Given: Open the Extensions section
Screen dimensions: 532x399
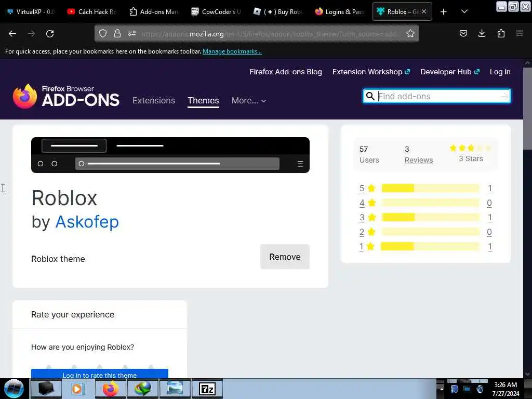Looking at the screenshot, I should tap(154, 100).
